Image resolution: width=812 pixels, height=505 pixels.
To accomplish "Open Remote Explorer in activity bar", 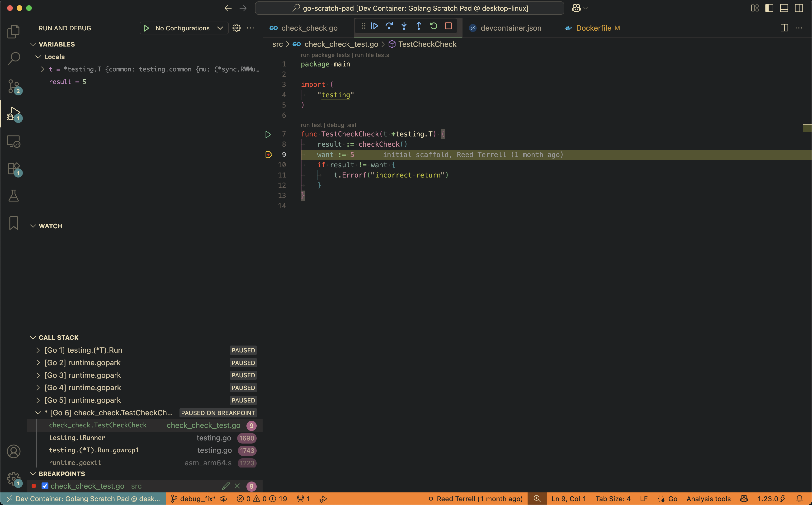I will (13, 141).
